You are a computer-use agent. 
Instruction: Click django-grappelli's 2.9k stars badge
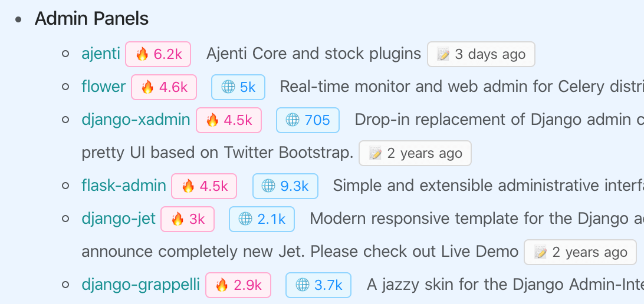coord(238,285)
